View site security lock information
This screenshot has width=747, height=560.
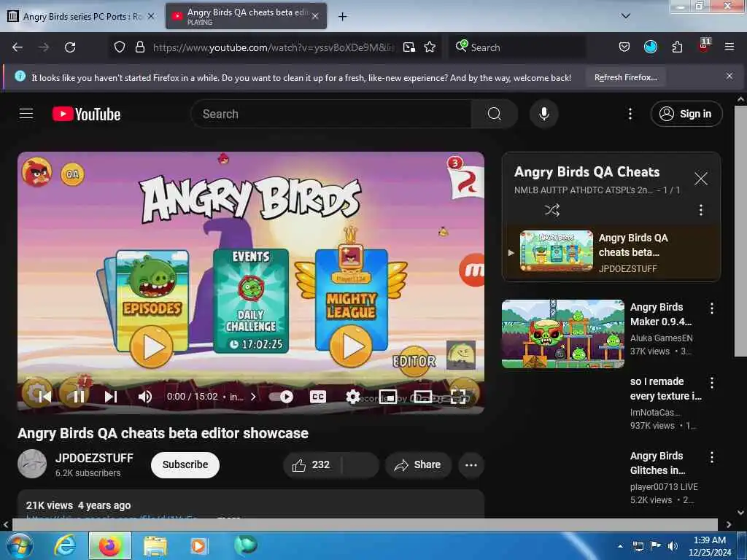(x=139, y=47)
